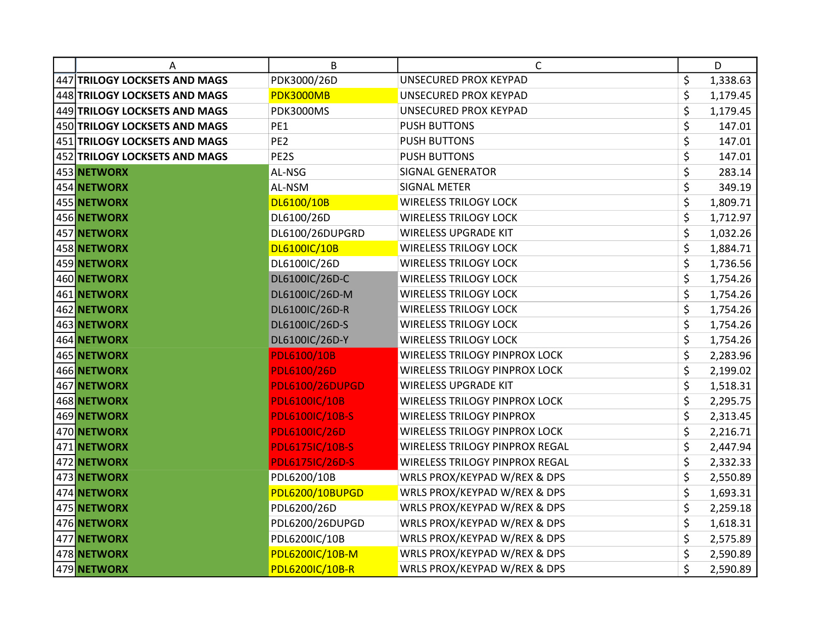
Task: Select SIGNAL GENERATOR description cell
Action: pos(538,172)
